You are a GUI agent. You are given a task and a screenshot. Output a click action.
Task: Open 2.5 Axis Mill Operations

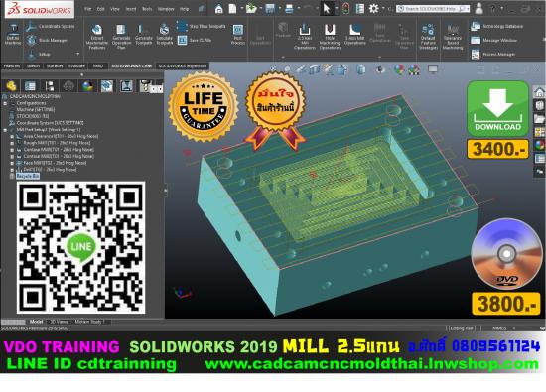coord(305,37)
